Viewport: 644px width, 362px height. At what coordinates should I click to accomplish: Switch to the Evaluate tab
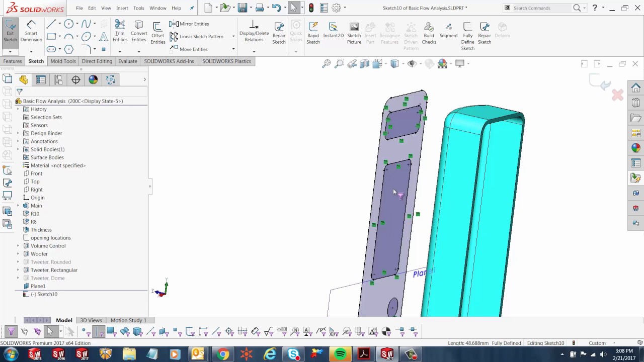click(127, 61)
